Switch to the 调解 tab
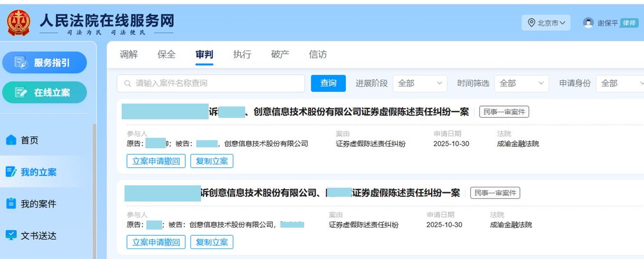Image resolution: width=644 pixels, height=259 pixels. coord(129,54)
